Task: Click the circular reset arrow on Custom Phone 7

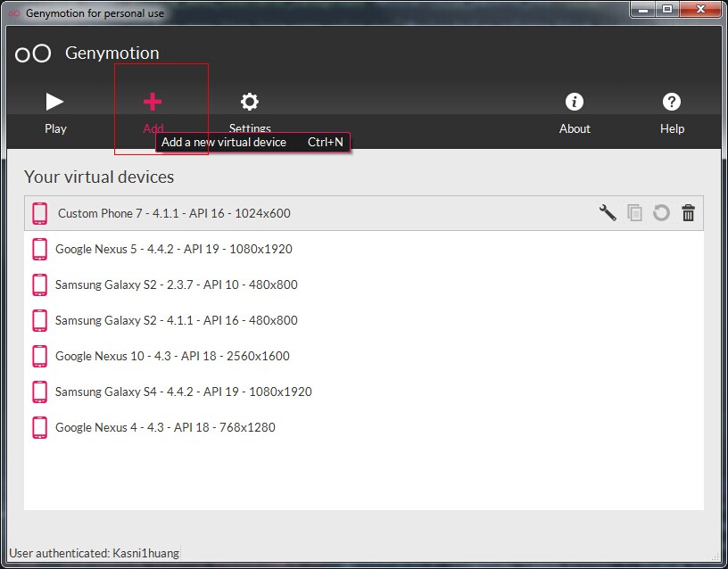Action: point(661,213)
